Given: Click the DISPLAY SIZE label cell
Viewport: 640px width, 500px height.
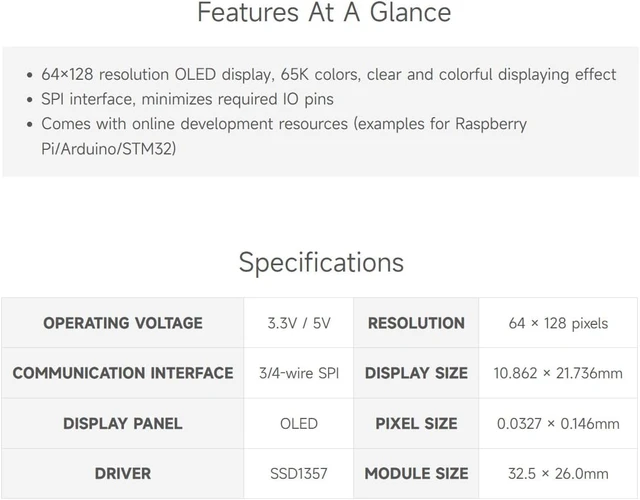Looking at the screenshot, I should point(416,373).
